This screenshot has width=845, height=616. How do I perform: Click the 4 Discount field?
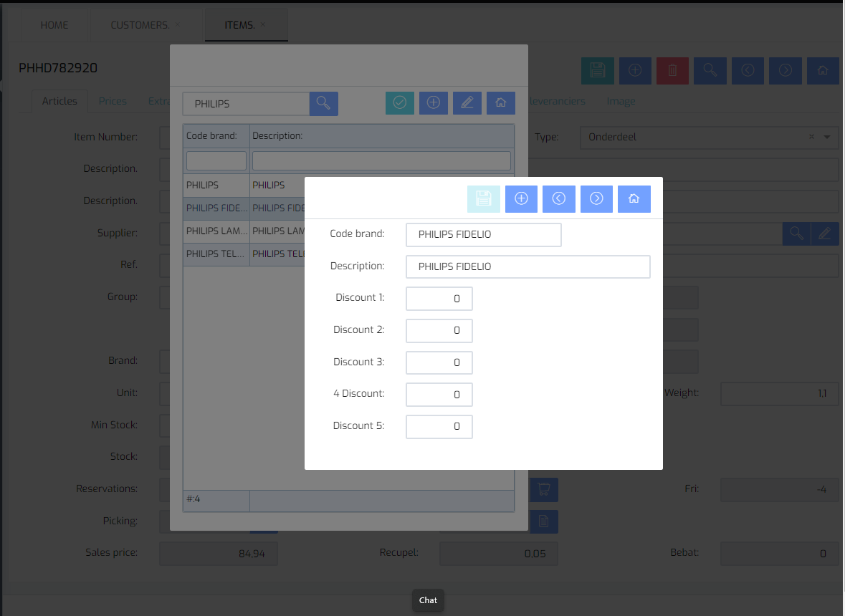[439, 395]
